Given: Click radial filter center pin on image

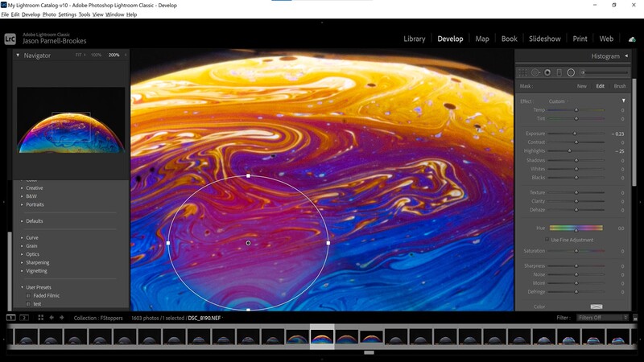Looking at the screenshot, I should click(248, 243).
